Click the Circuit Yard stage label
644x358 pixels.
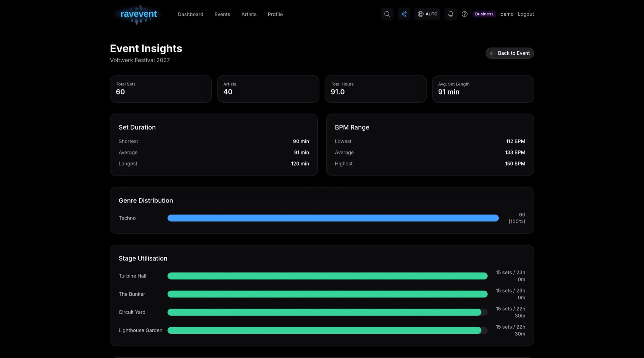[x=132, y=312]
